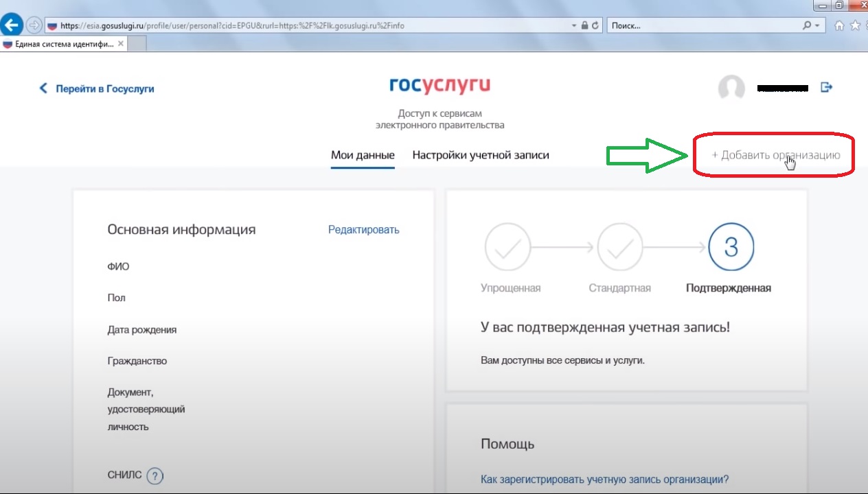Click Редактировать next to Основная информация
The width and height of the screenshot is (868, 494).
363,230
